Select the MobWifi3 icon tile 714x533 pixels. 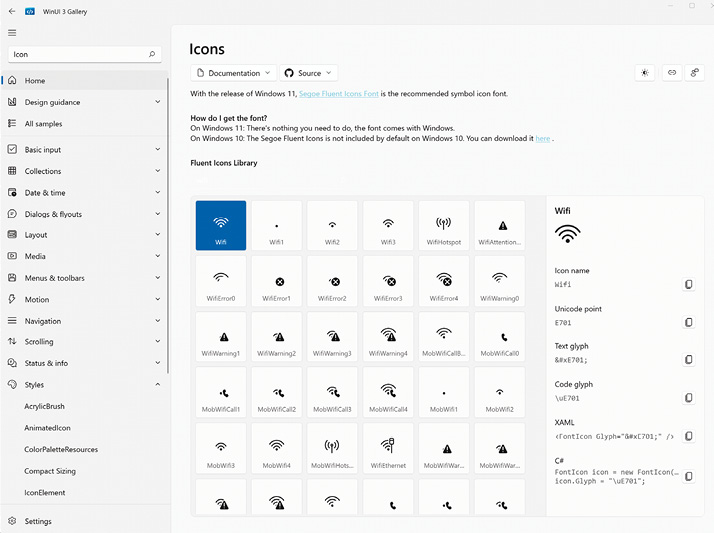(x=221, y=448)
